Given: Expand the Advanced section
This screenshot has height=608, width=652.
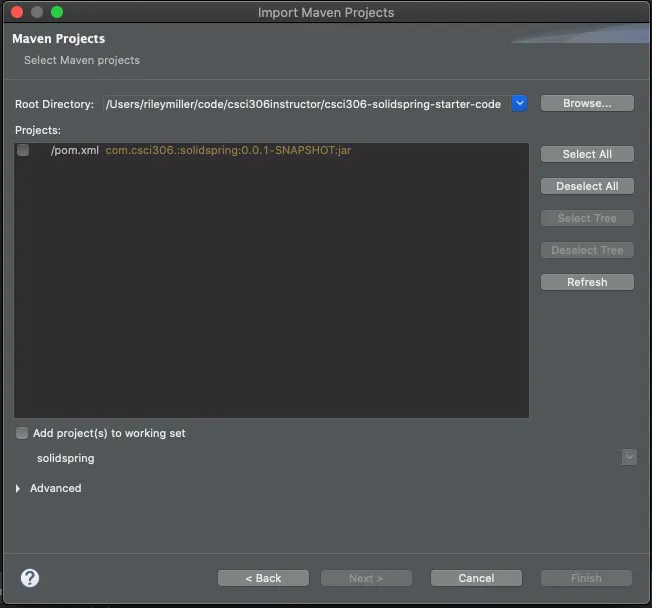Looking at the screenshot, I should point(19,488).
